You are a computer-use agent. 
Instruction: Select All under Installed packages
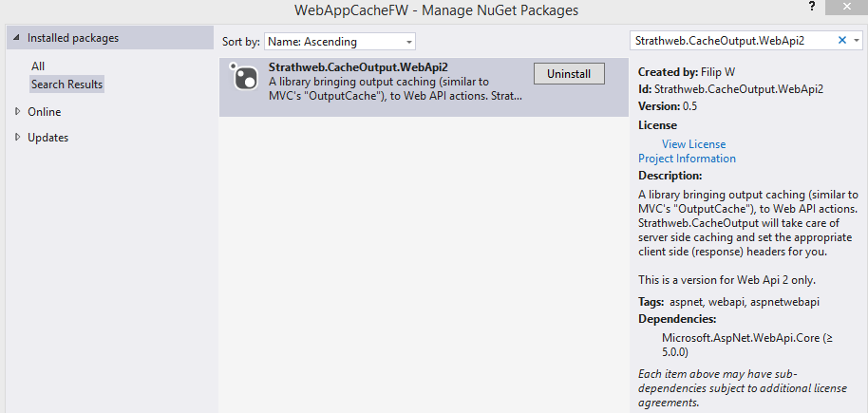(x=38, y=66)
